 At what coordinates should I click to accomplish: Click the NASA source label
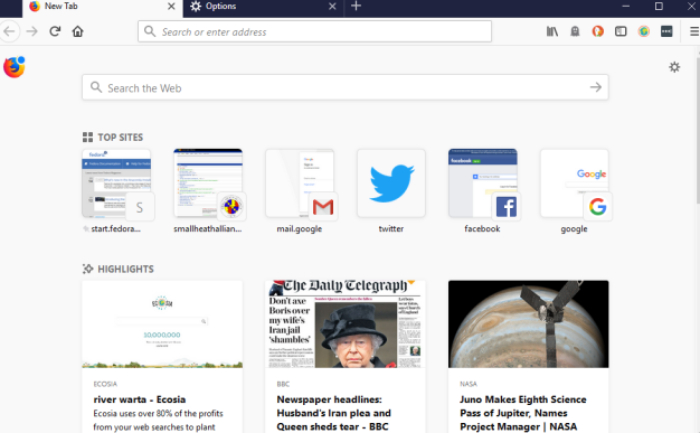[x=468, y=384]
